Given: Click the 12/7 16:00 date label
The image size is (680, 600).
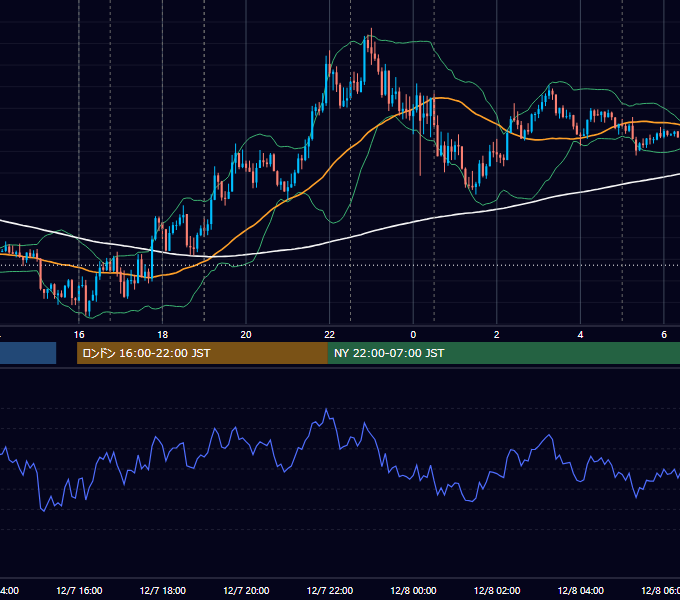Looking at the screenshot, I should 79,590.
